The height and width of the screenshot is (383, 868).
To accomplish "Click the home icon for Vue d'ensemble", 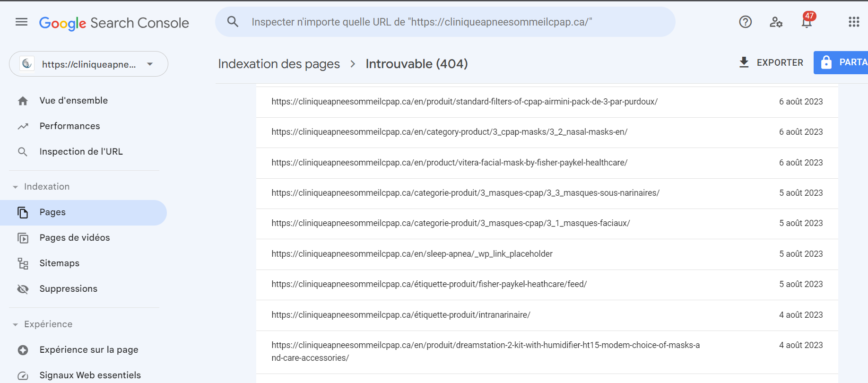I will [x=23, y=101].
